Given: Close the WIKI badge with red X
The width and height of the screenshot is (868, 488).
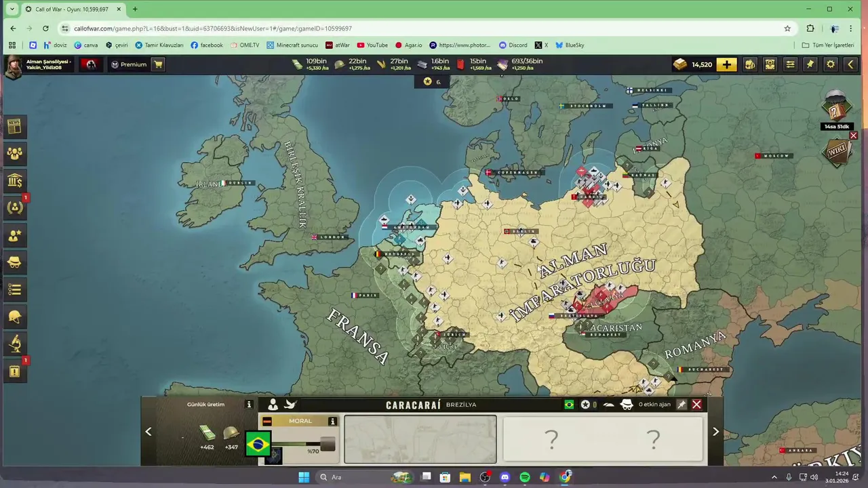Looking at the screenshot, I should pos(854,136).
